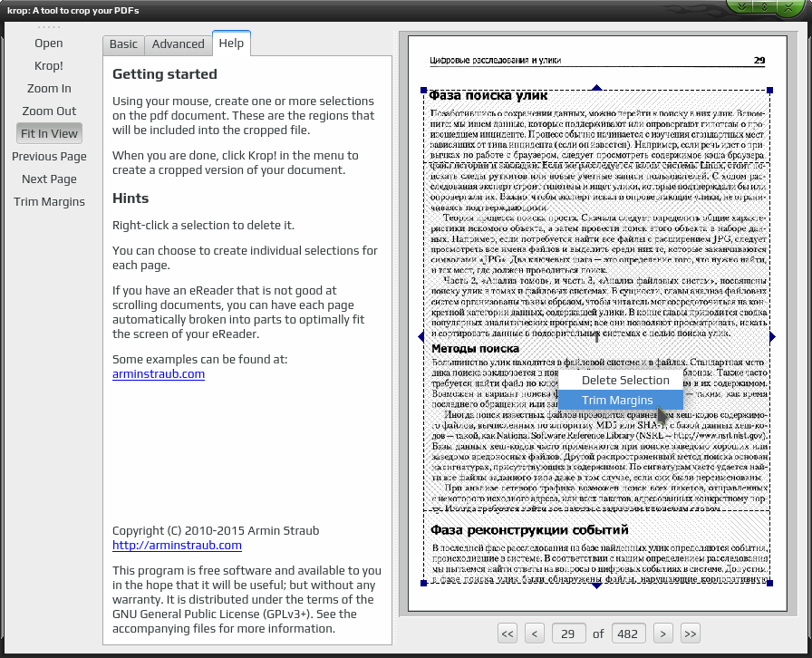The height and width of the screenshot is (658, 812).
Task: Select Zoom In in the toolbar
Action: [x=49, y=89]
